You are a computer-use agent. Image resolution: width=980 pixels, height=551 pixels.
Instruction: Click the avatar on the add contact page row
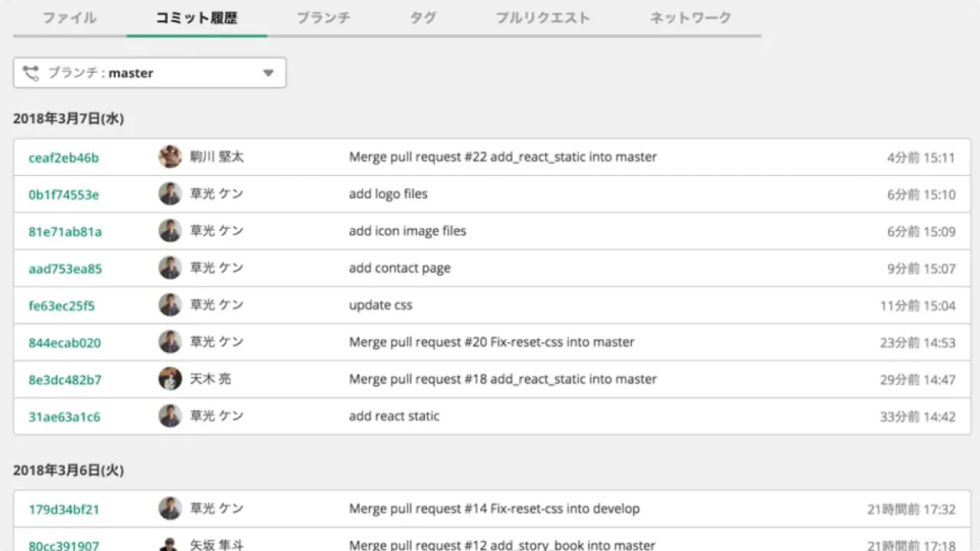[170, 267]
